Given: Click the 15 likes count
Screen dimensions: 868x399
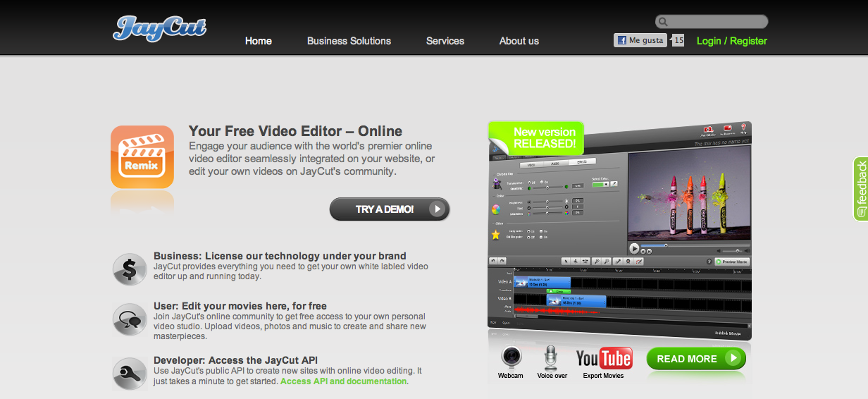Looking at the screenshot, I should [678, 40].
